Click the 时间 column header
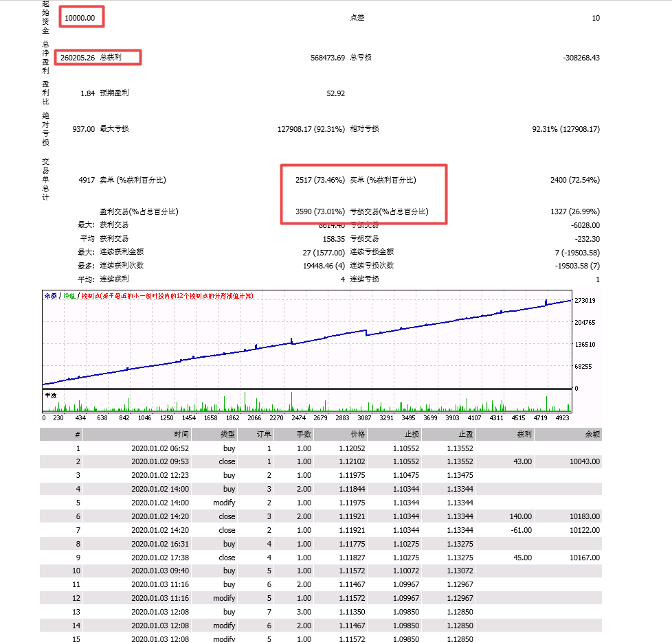 click(182, 434)
